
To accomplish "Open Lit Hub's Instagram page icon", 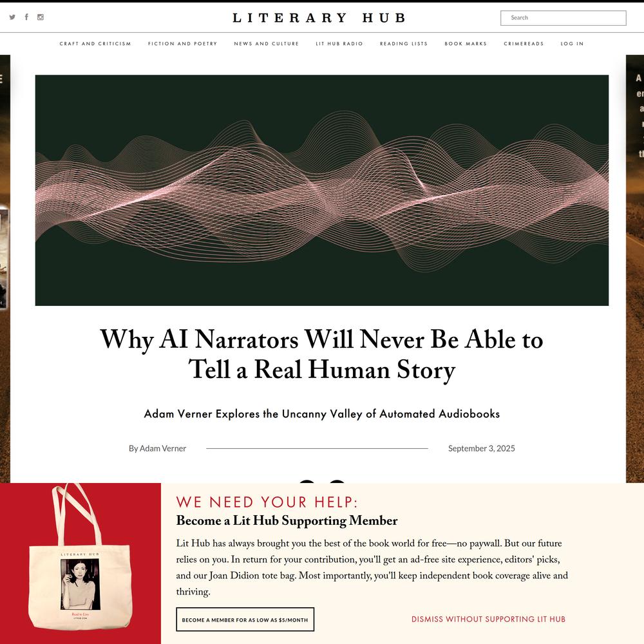I will 40,17.
